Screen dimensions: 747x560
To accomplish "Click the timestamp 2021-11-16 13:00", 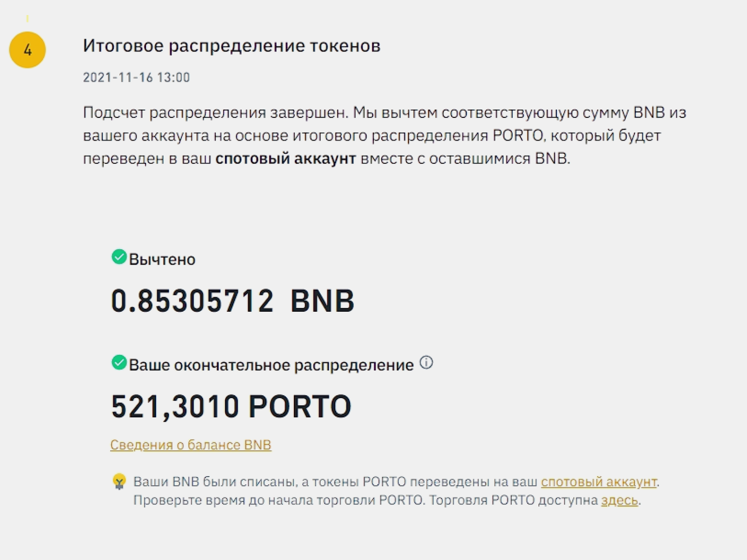I will coord(136,78).
